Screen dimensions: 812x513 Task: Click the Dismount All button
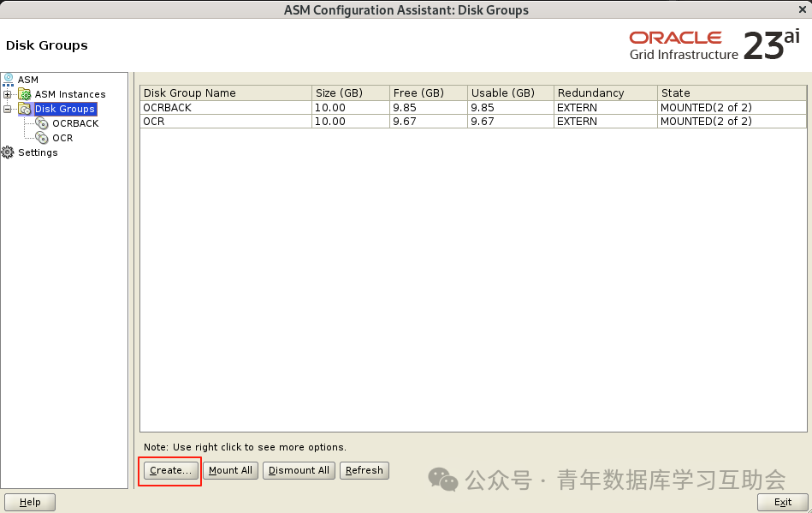[299, 470]
